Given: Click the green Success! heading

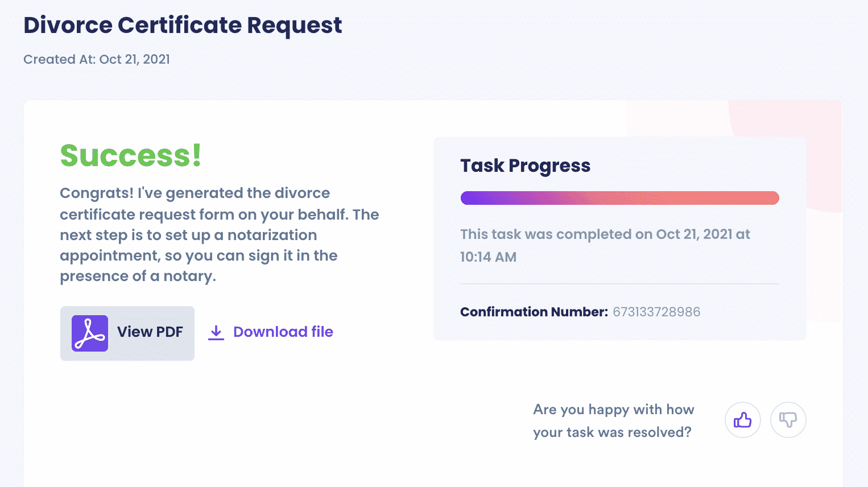Looking at the screenshot, I should pyautogui.click(x=131, y=155).
